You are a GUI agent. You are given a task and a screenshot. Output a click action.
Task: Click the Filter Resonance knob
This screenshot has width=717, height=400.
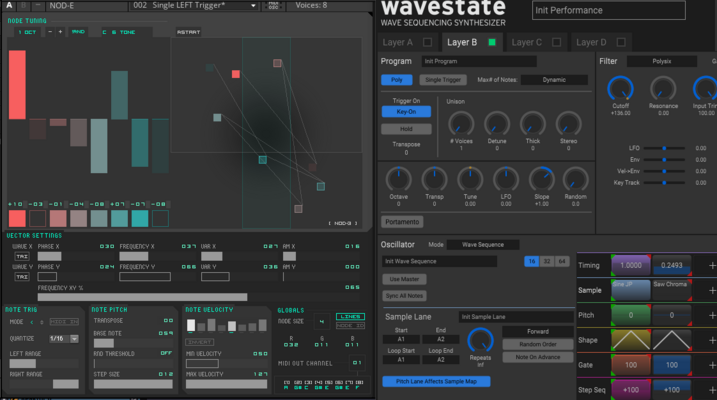(x=663, y=89)
